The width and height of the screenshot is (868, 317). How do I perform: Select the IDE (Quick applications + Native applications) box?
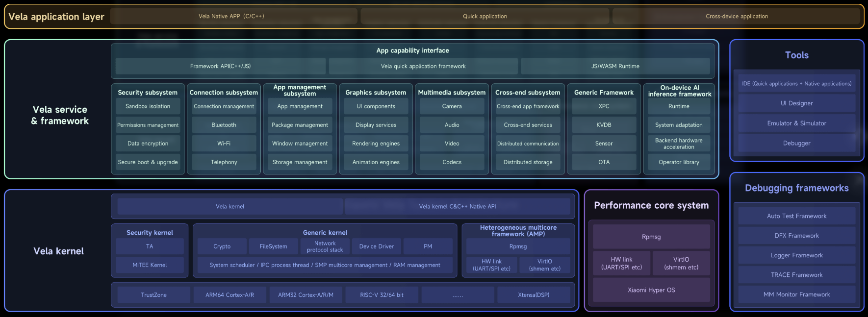pos(797,84)
